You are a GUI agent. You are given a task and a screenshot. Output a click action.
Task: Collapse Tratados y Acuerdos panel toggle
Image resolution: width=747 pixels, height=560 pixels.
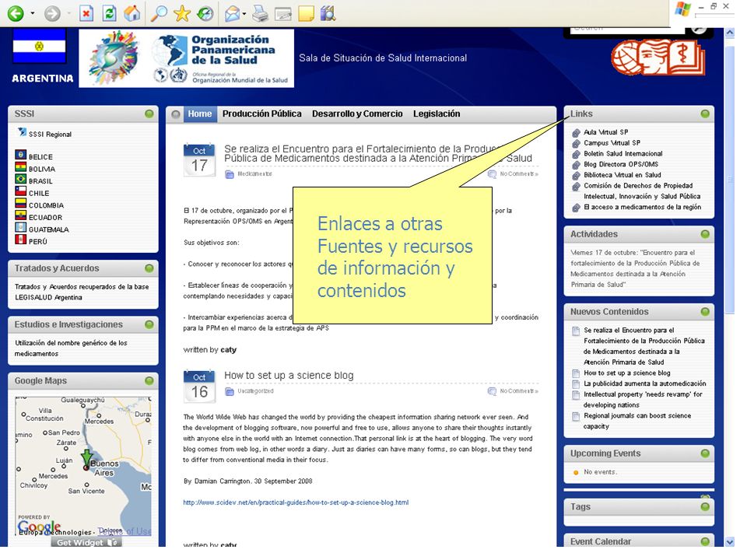click(149, 268)
